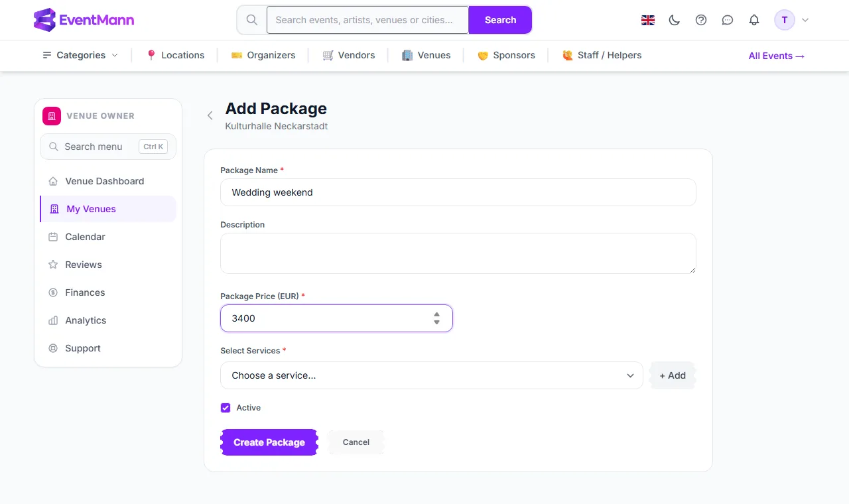
Task: Click the Cancel button
Action: coord(356,442)
